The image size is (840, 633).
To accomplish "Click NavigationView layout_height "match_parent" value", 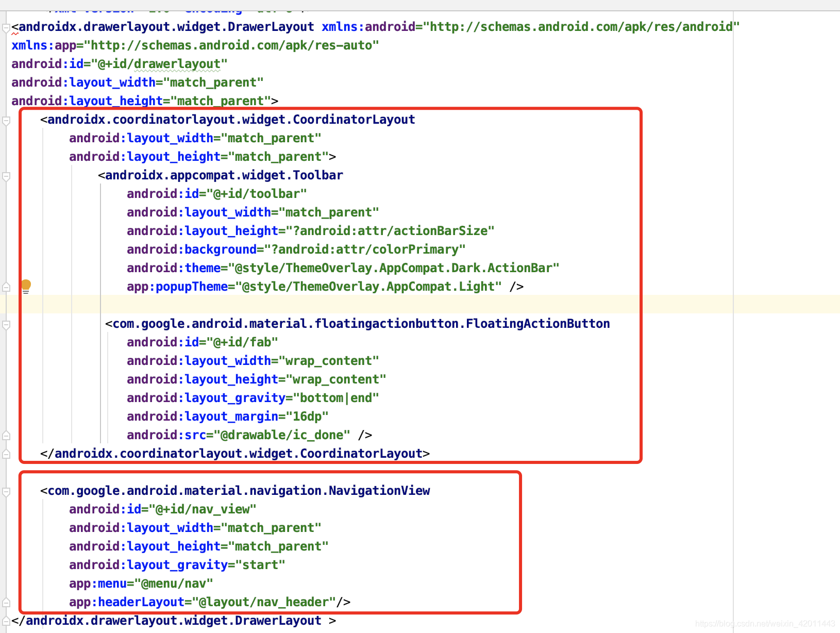I will point(278,546).
